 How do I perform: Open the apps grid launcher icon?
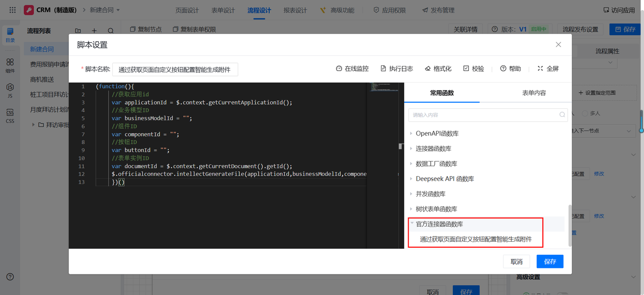click(x=13, y=10)
